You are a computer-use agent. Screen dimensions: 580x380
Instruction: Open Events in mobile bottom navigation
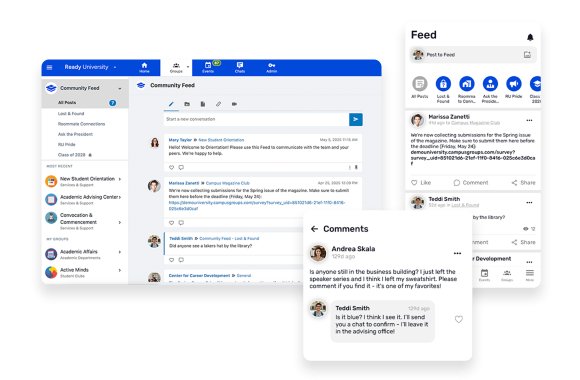(x=484, y=275)
